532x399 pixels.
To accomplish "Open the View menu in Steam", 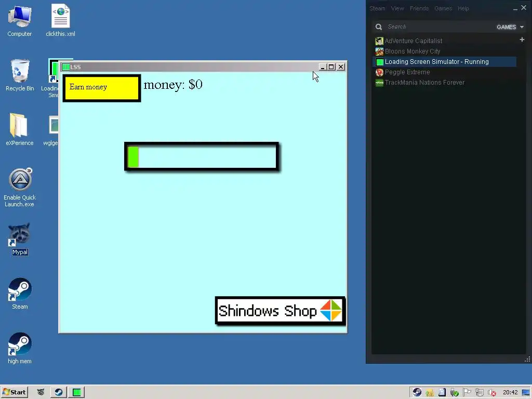I will pyautogui.click(x=397, y=8).
